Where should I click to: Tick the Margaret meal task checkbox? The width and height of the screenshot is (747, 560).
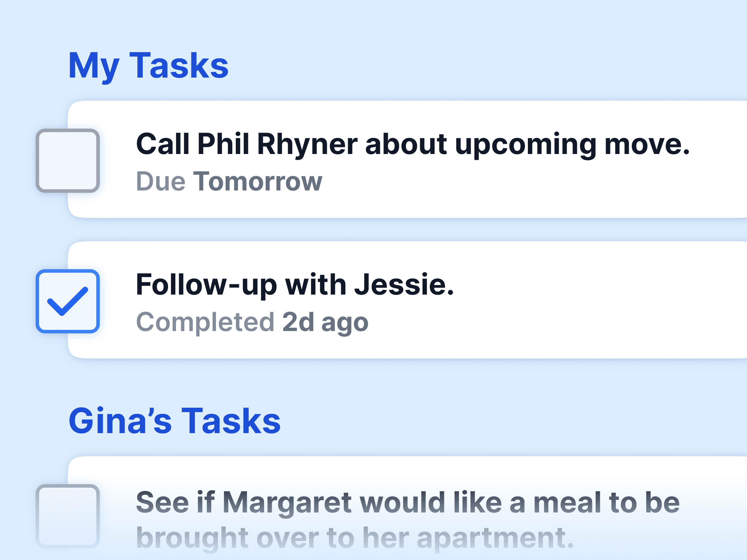[67, 516]
